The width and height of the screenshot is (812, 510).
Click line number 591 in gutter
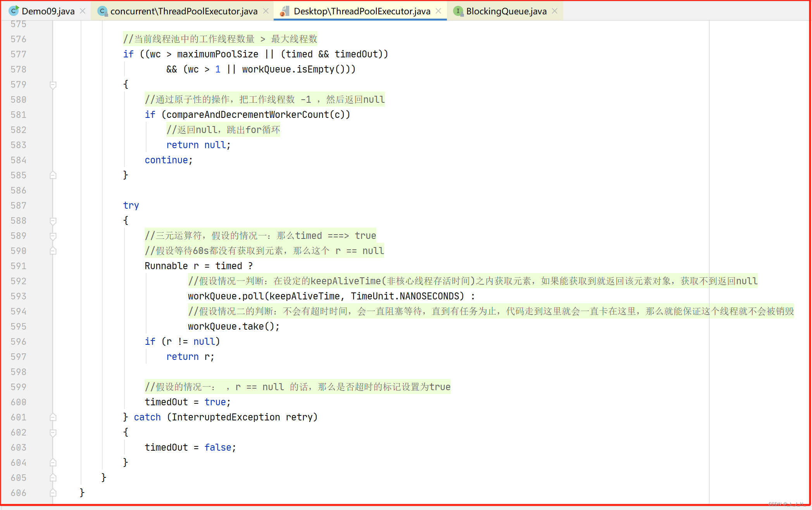(19, 266)
